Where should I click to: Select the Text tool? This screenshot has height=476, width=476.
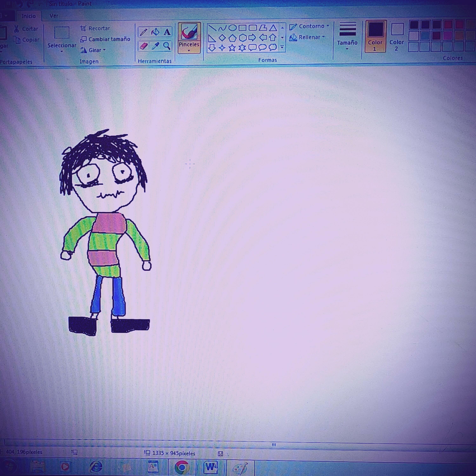coord(167,32)
